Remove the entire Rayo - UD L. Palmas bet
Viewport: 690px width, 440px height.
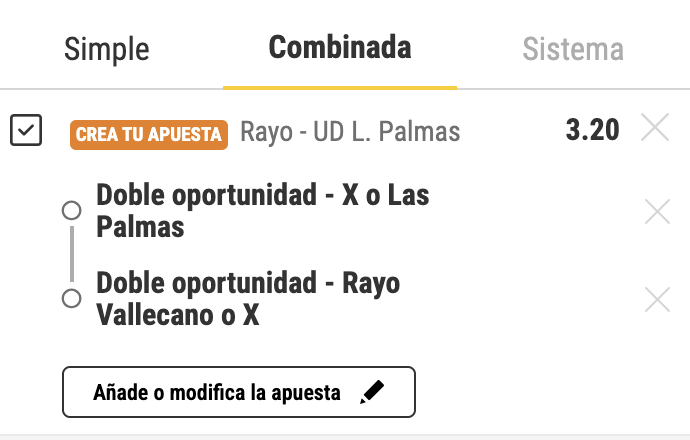tap(655, 127)
